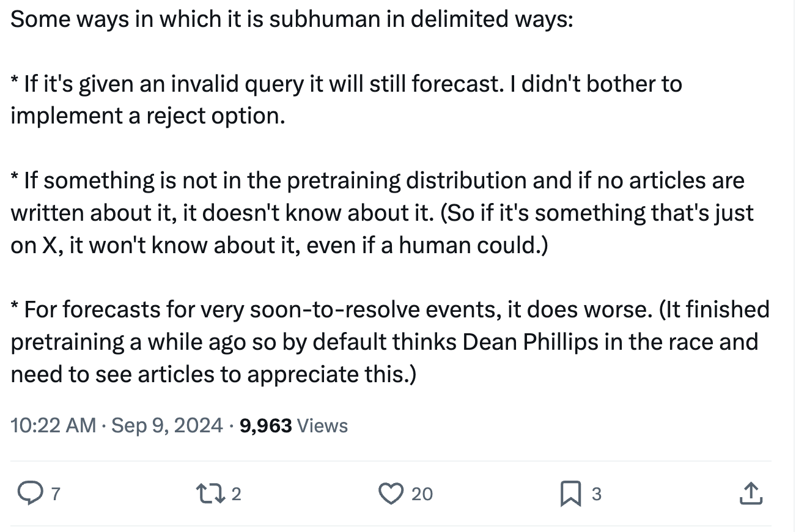This screenshot has height=532, width=796.
Task: Click the repost count 2
Action: [x=236, y=494]
